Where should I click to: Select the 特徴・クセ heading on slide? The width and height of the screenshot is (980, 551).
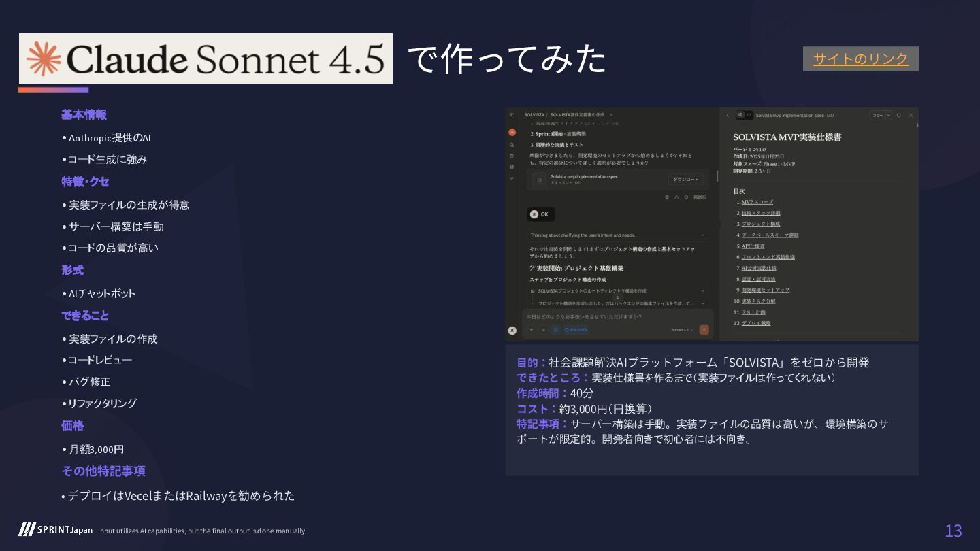click(x=85, y=182)
